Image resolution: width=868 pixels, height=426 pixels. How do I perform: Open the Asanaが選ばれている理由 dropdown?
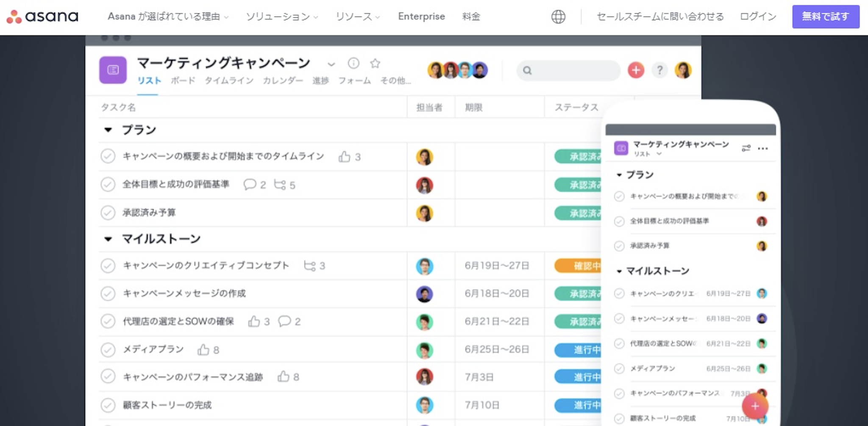(167, 17)
